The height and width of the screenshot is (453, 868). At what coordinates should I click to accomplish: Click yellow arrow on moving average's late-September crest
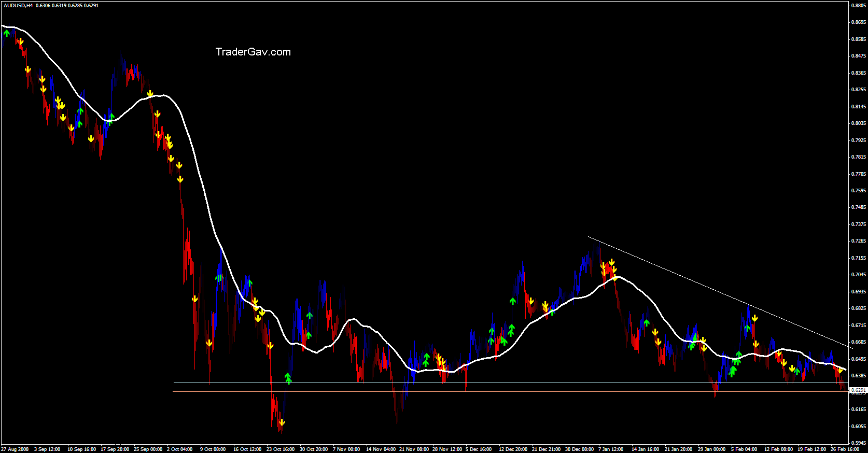150,94
